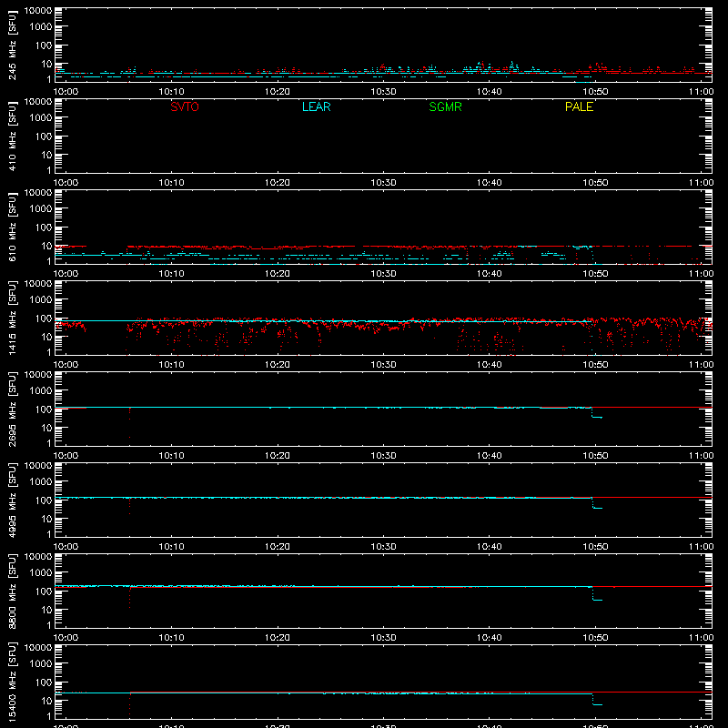The height and width of the screenshot is (728, 728).
Task: Click the cyan LEAR station label
Action: coord(316,106)
